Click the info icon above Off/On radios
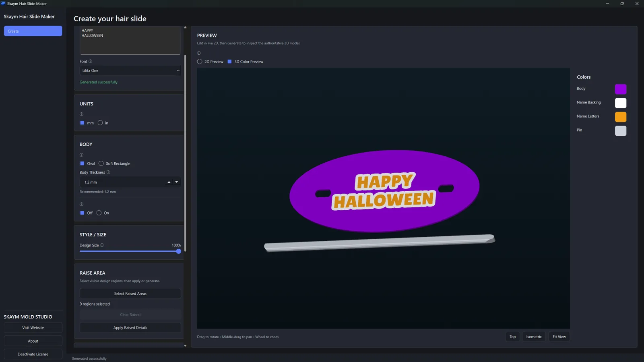Viewport: 644px width, 362px height. click(x=81, y=205)
